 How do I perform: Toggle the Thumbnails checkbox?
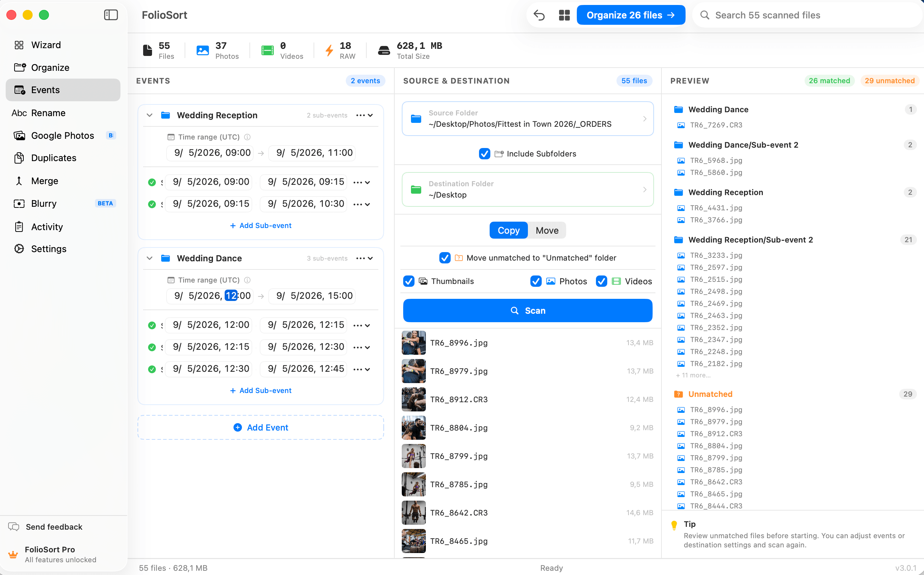(x=409, y=281)
